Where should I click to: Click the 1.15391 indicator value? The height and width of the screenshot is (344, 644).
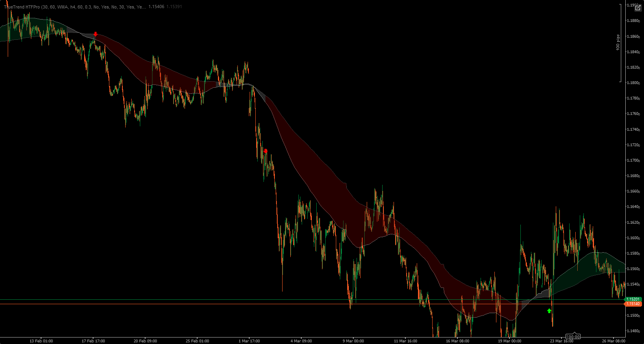pos(174,7)
